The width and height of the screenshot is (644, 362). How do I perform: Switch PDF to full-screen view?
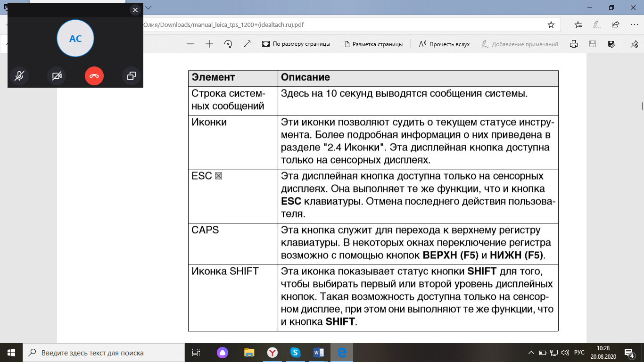tap(247, 44)
